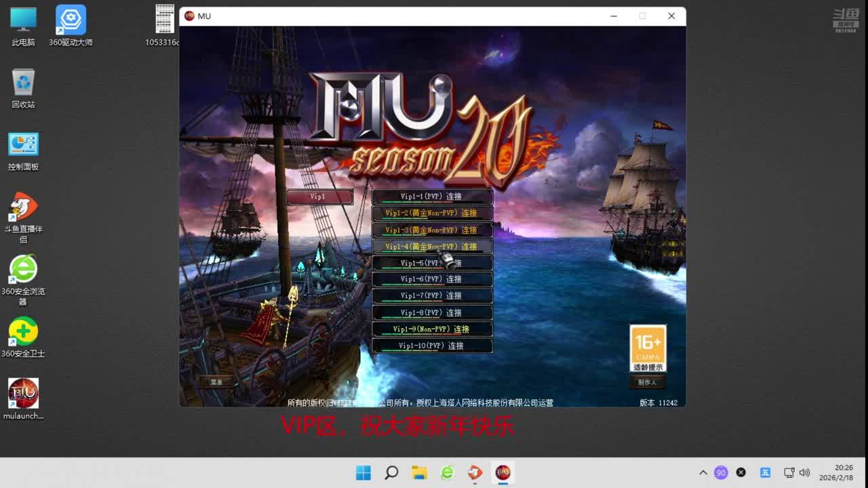Image resolution: width=868 pixels, height=488 pixels.
Task: Connect to Vip1-1 (PVP) server
Action: [432, 197]
